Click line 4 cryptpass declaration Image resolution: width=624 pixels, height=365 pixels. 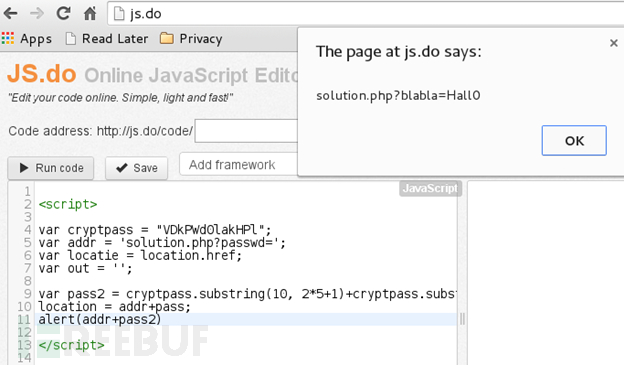pos(155,230)
